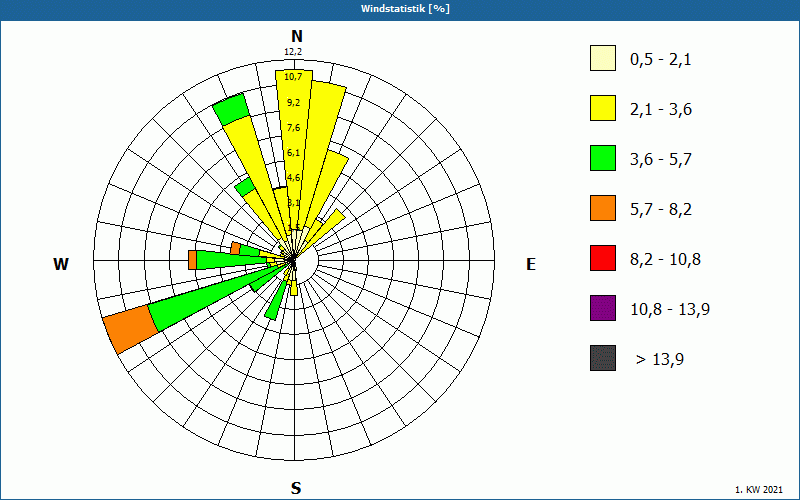Click the '10,7' scale value
800x500 pixels.
(x=293, y=77)
